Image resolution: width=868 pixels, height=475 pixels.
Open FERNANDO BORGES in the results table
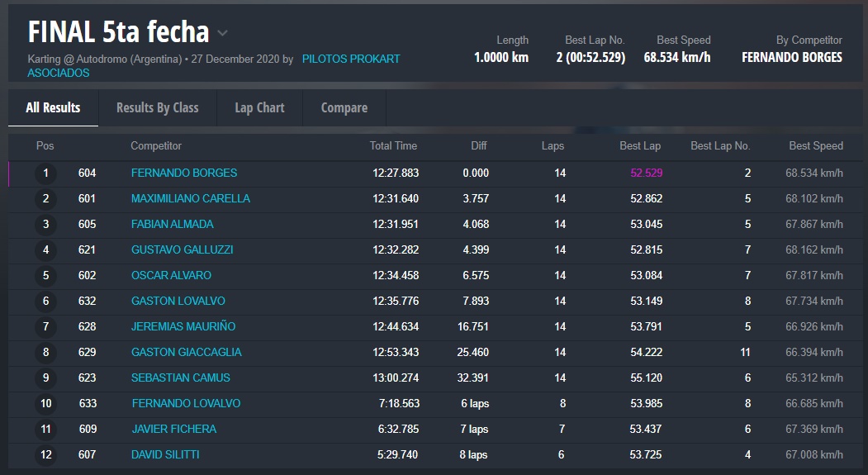pos(183,173)
